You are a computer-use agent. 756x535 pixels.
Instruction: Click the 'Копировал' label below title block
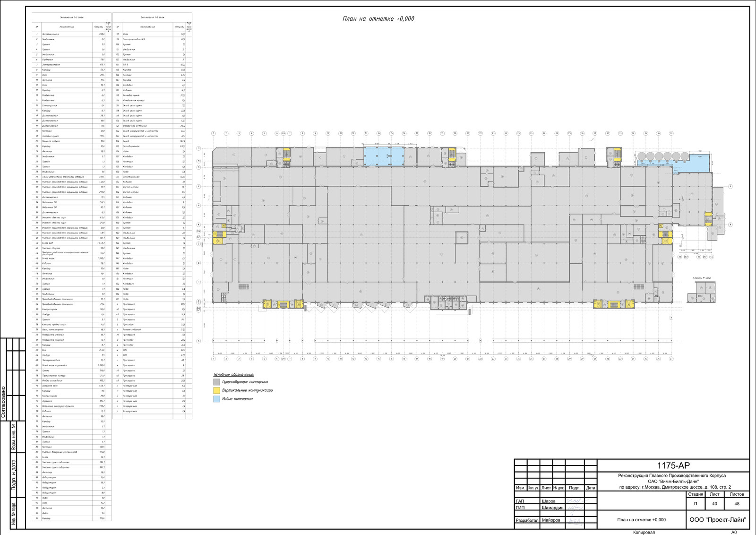644,532
